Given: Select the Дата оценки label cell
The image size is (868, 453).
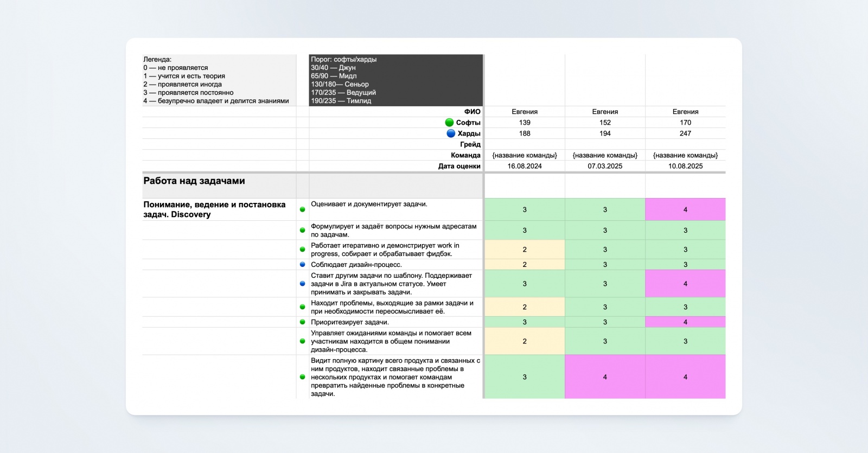Looking at the screenshot, I should (396, 166).
